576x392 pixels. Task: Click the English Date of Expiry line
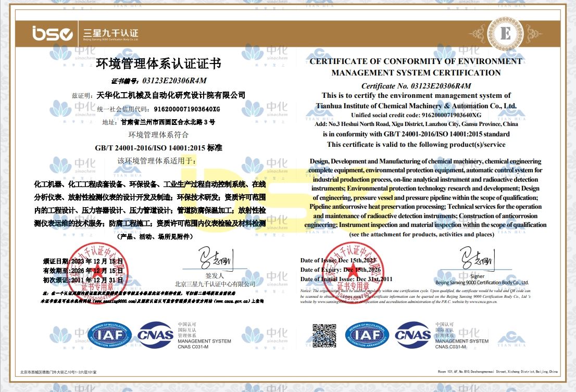(x=341, y=270)
